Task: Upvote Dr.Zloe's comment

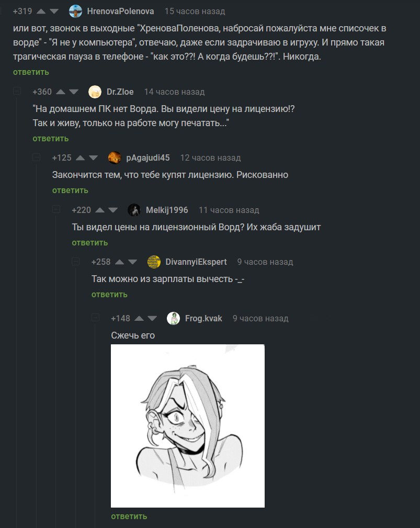Action: point(61,92)
